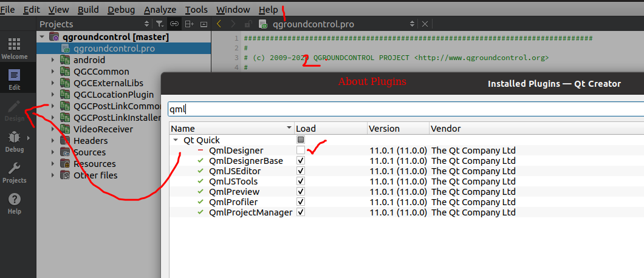This screenshot has height=278, width=644.
Task: Uncheck QmlJSEditor load checkbox
Action: click(x=301, y=171)
